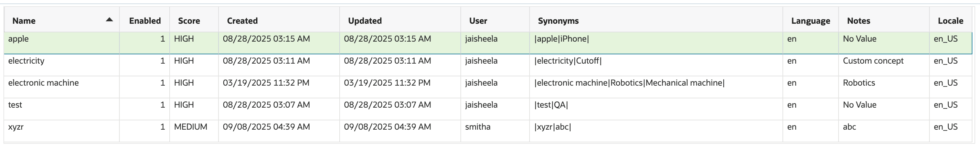
Task: Select the test row name cell
Action: (x=62, y=109)
